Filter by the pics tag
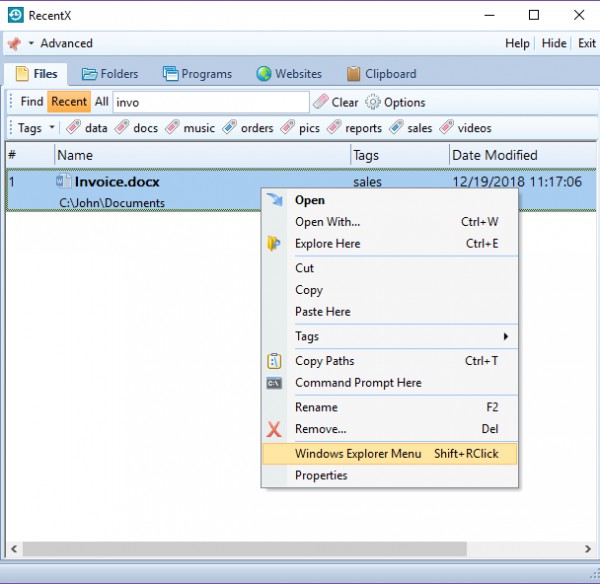The height and width of the screenshot is (584, 600). pos(300,128)
